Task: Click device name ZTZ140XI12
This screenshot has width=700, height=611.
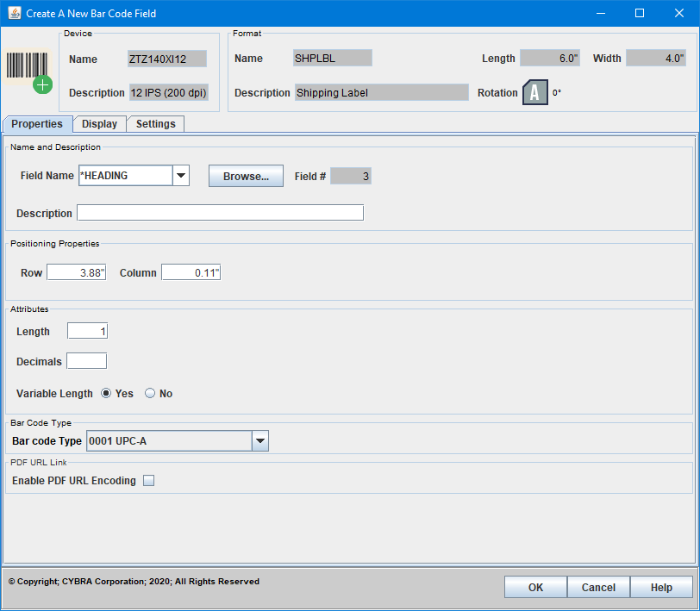Action: (167, 59)
